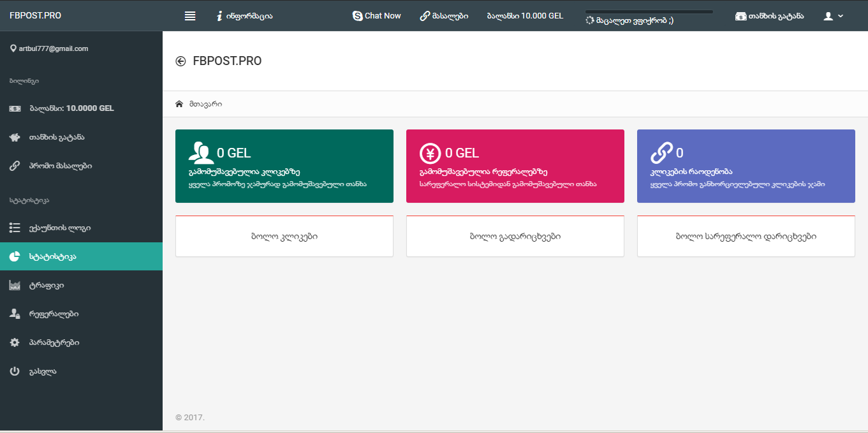The image size is (868, 433).
Task: Toggle the hamburger sidebar menu icon
Action: tap(190, 16)
